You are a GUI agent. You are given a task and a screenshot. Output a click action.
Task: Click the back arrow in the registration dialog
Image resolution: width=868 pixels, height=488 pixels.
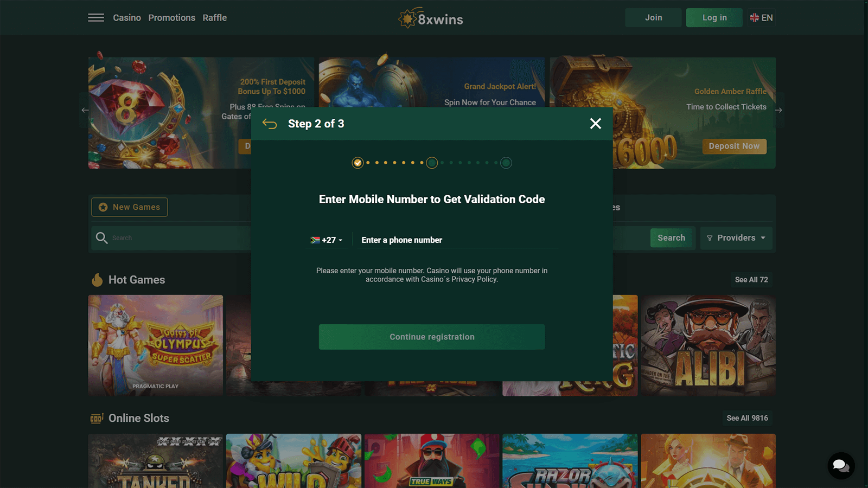coord(270,124)
